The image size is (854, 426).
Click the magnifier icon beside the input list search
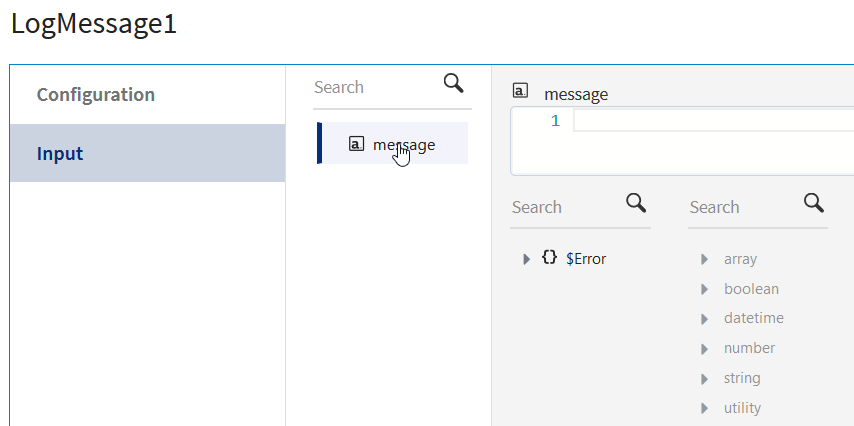pos(454,84)
